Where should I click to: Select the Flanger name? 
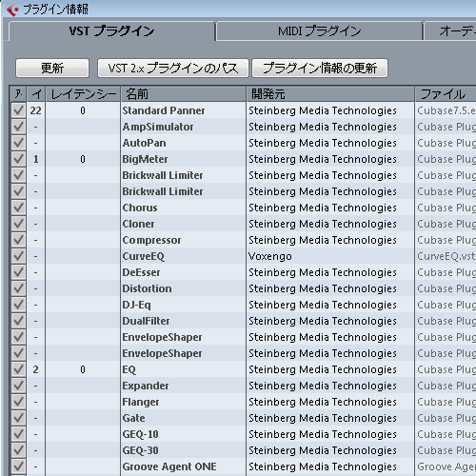click(141, 402)
